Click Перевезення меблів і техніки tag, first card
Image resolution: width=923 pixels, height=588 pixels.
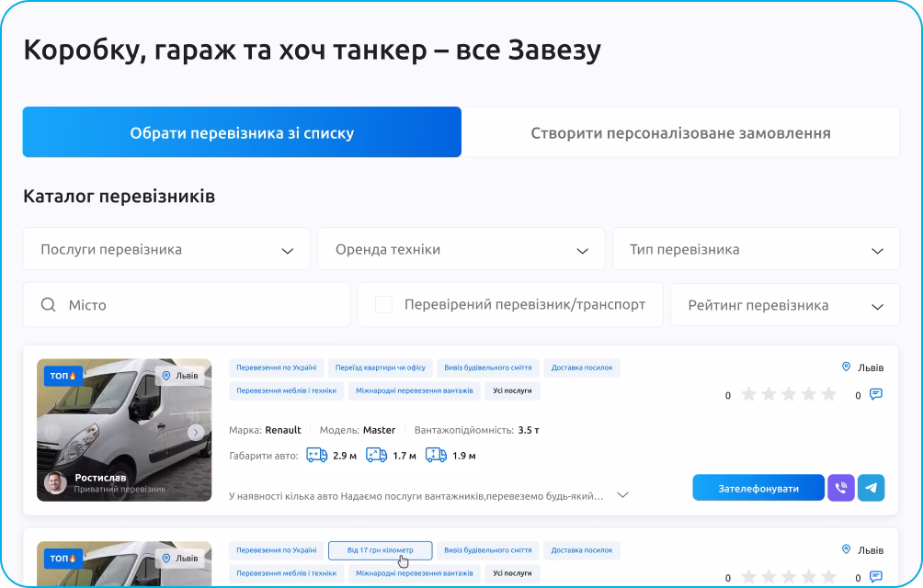(x=287, y=390)
